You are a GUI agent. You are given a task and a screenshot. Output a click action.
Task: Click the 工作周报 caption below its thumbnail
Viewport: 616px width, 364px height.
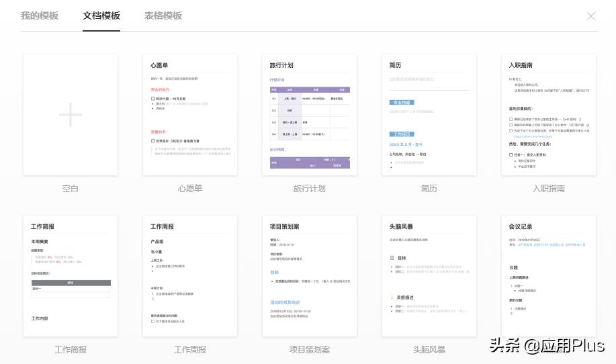click(190, 349)
